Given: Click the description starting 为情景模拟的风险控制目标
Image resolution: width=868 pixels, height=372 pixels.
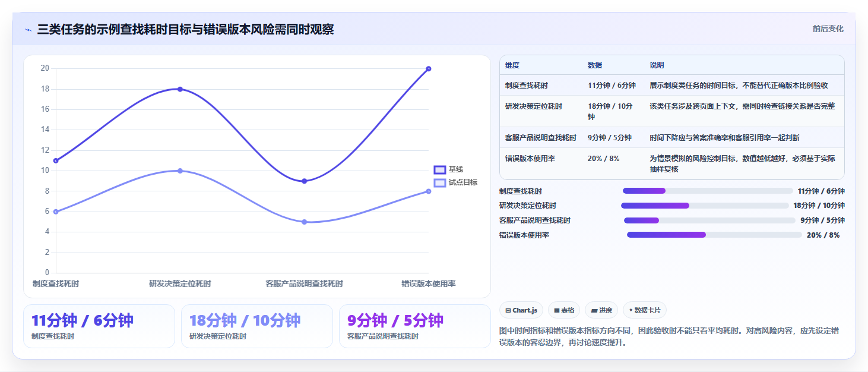Looking at the screenshot, I should 742,163.
